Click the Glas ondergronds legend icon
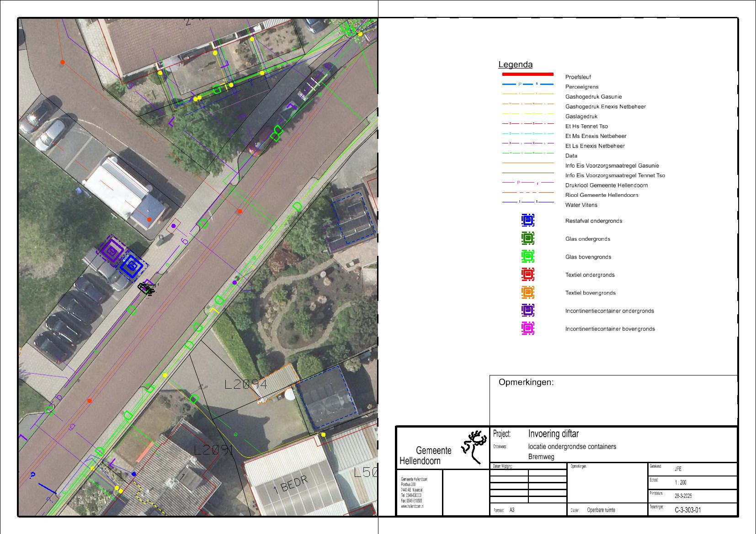This screenshot has width=756, height=534. (x=528, y=238)
